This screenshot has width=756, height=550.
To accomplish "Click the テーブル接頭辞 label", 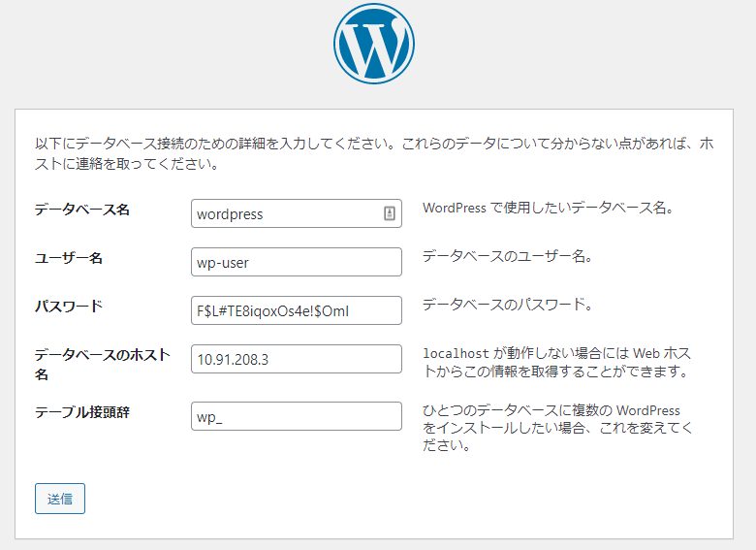I will click(82, 412).
